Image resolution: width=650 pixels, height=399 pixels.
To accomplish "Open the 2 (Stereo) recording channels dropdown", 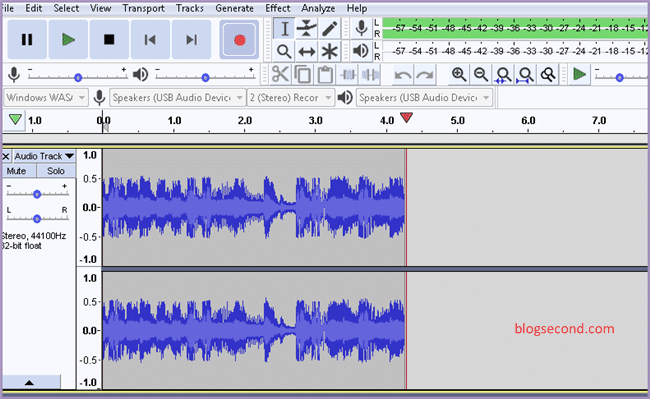I will (x=291, y=98).
